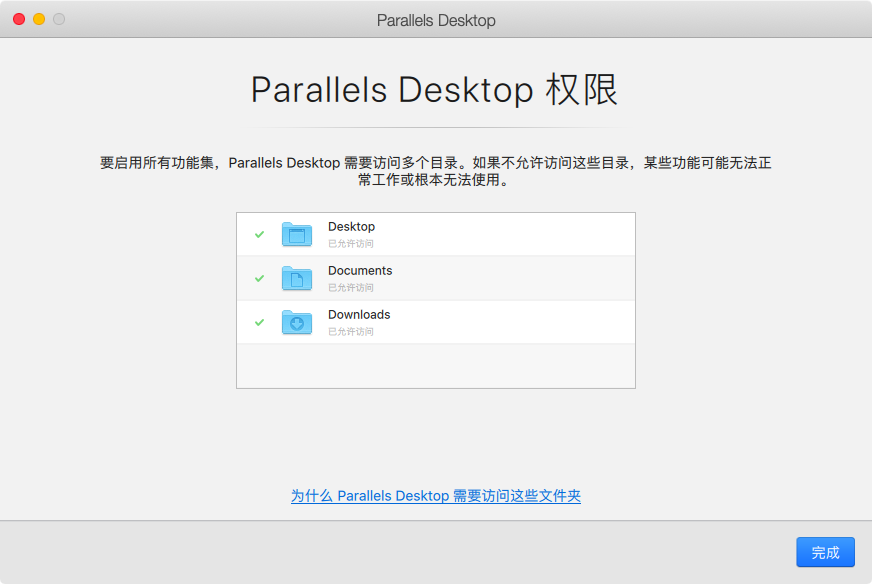The height and width of the screenshot is (584, 872).
Task: Click the green checkmark beside Desktop
Action: pyautogui.click(x=259, y=234)
